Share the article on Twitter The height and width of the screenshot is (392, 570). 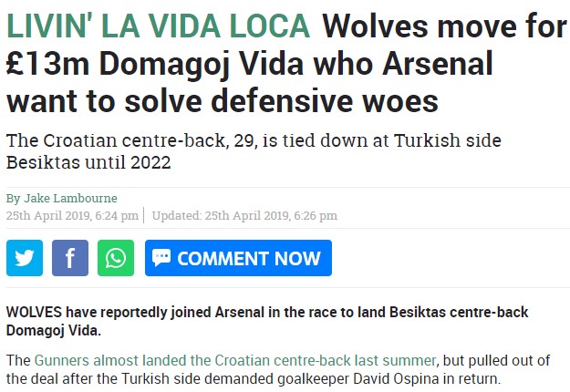pyautogui.click(x=25, y=258)
